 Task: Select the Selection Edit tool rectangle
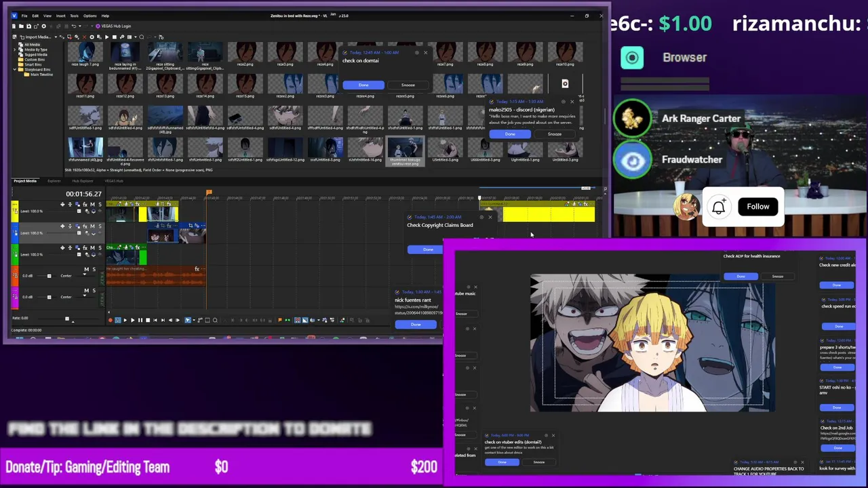click(208, 320)
